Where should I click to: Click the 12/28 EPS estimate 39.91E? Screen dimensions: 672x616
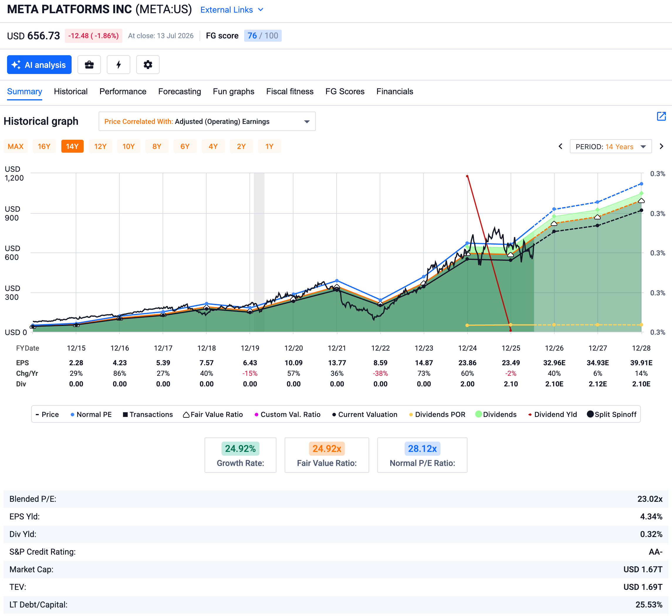tap(641, 363)
